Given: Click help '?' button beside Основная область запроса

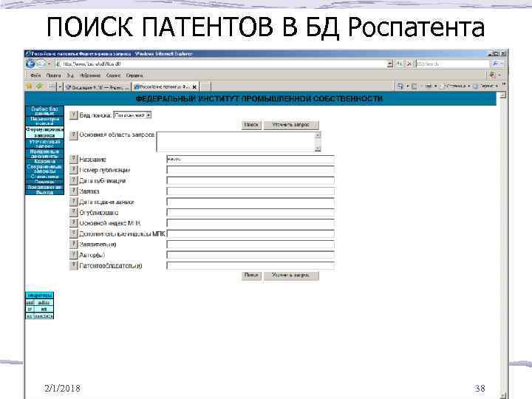Looking at the screenshot, I should 73,135.
